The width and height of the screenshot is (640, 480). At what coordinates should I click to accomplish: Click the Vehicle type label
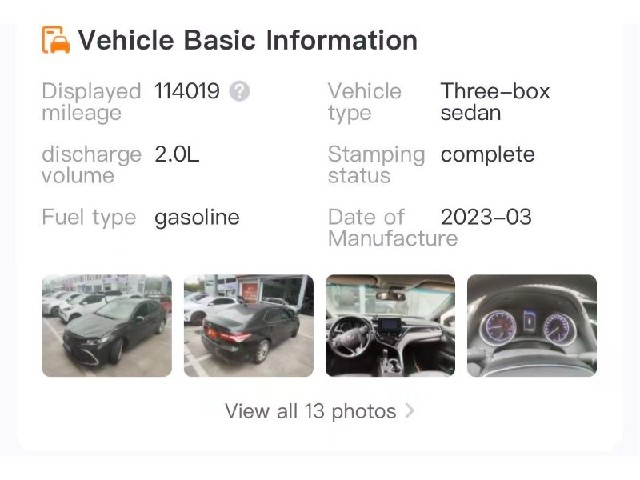(365, 102)
